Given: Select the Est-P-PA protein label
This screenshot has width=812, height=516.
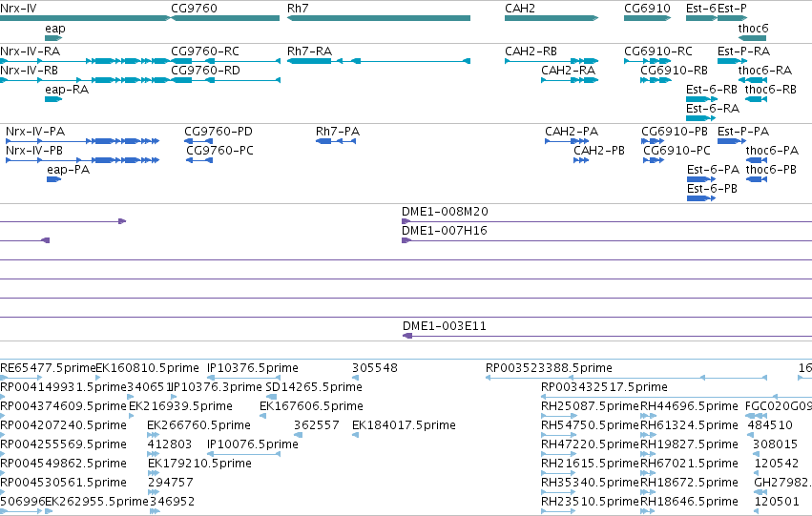Looking at the screenshot, I should [743, 132].
